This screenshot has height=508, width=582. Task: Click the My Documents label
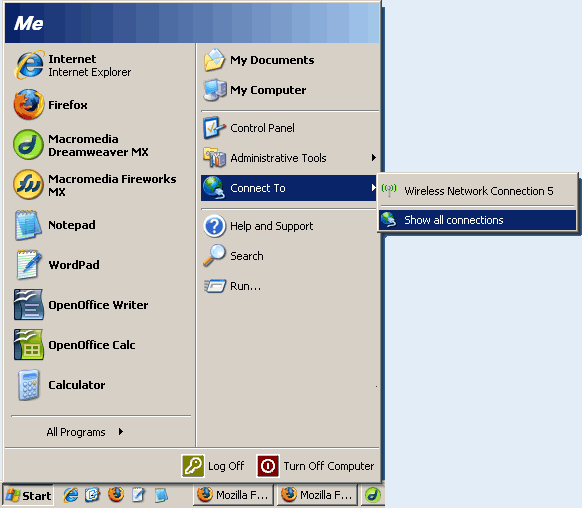[272, 60]
